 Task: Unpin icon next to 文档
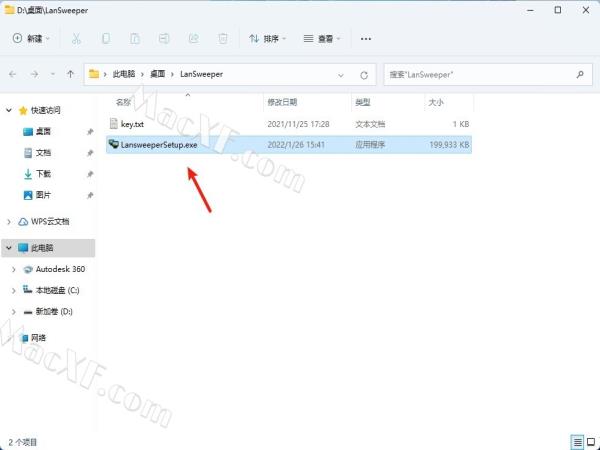click(90, 153)
